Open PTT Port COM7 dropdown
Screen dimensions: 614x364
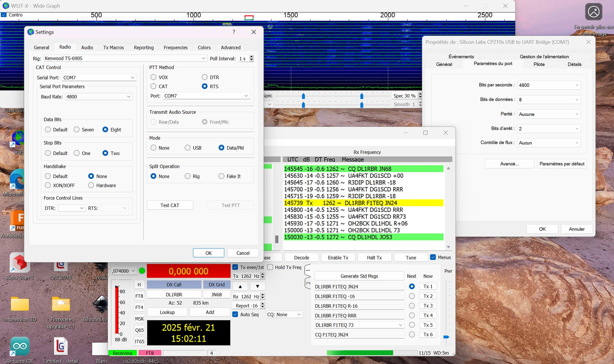point(206,96)
